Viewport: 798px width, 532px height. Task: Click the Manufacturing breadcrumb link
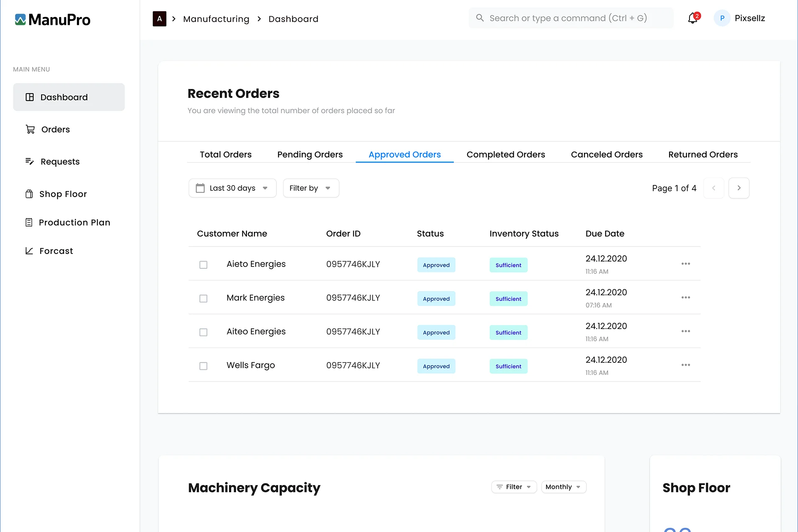(x=216, y=19)
